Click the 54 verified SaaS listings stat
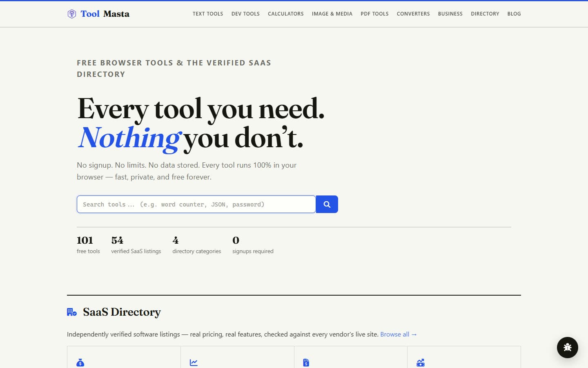588x368 pixels. click(136, 245)
